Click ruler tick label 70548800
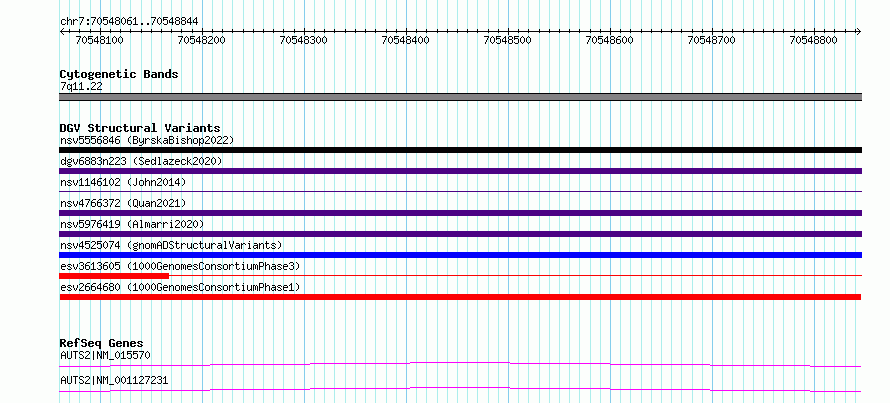Viewport: 890px width, 403px height. (814, 40)
